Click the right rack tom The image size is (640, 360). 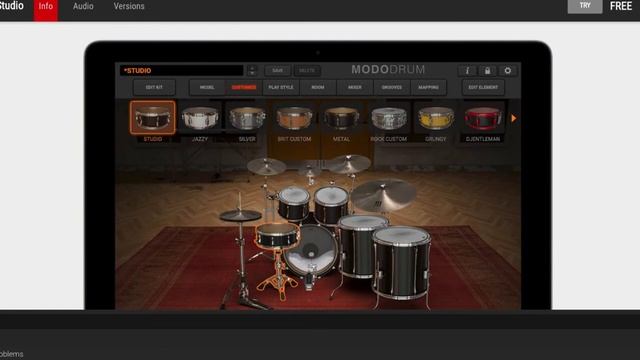331,205
